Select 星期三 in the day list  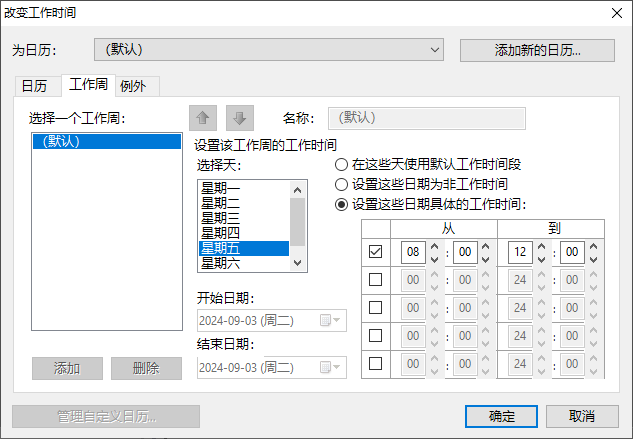pyautogui.click(x=221, y=218)
